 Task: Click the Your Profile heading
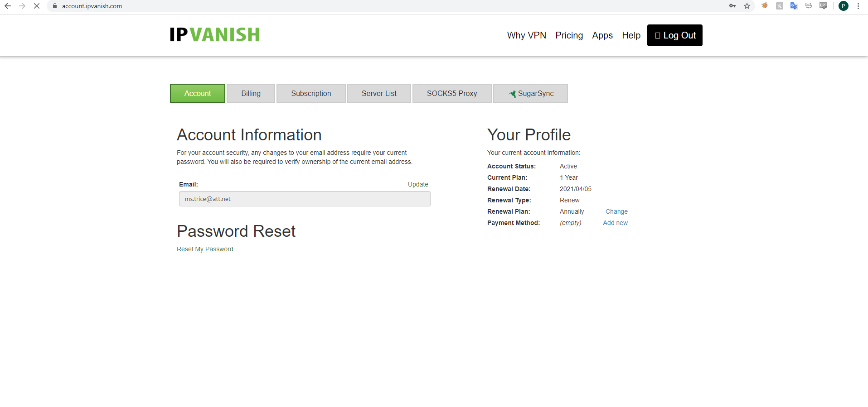529,135
